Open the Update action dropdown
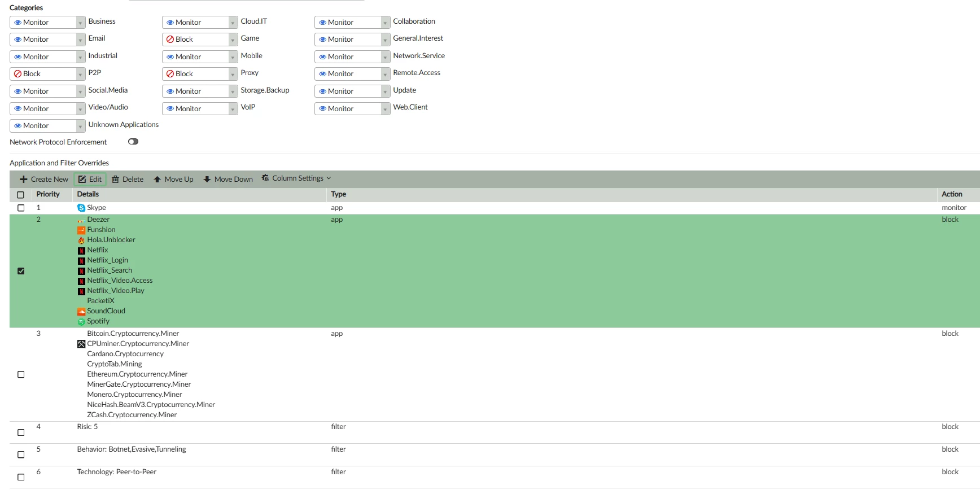 tap(352, 91)
